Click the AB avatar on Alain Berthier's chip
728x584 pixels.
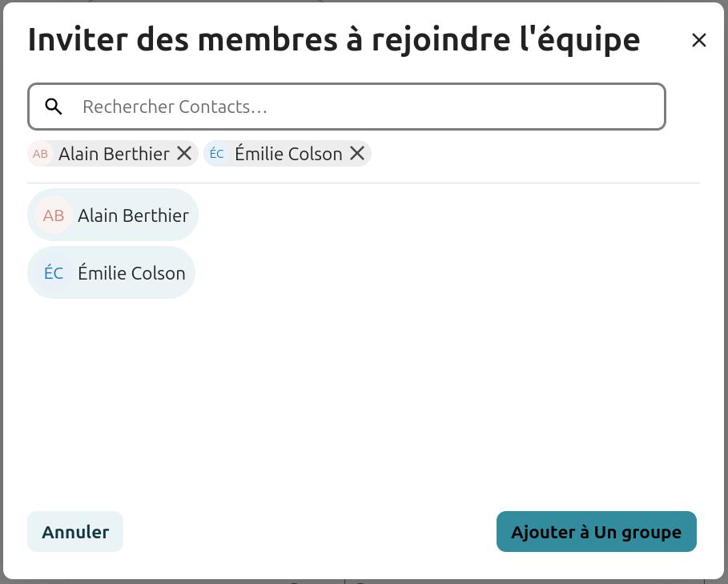pos(40,154)
